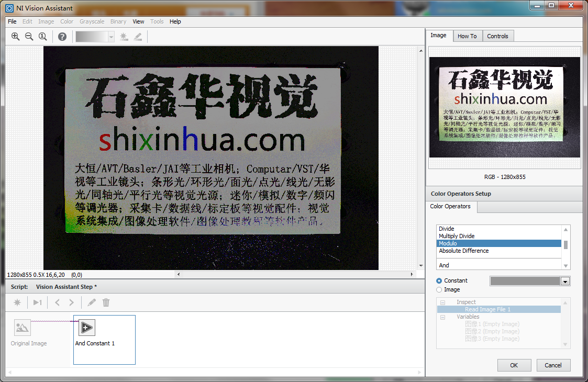
Task: Collapse the Variables tree node
Action: [x=442, y=317]
